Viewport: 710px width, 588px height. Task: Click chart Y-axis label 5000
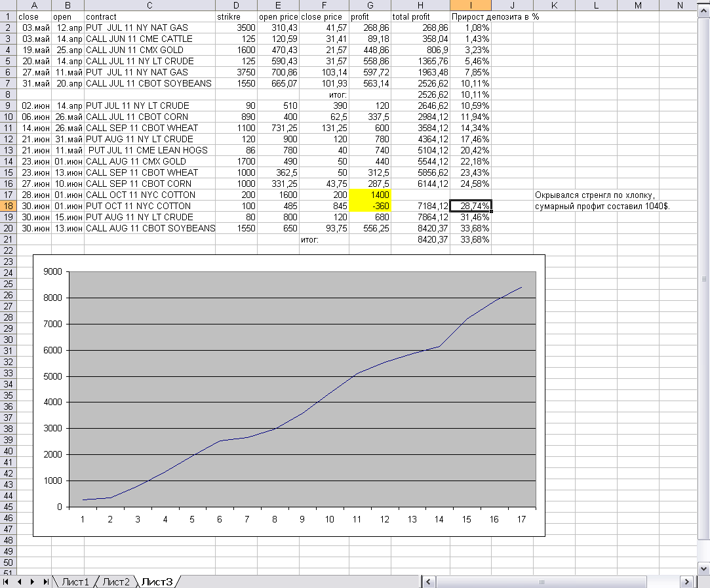[x=52, y=376]
